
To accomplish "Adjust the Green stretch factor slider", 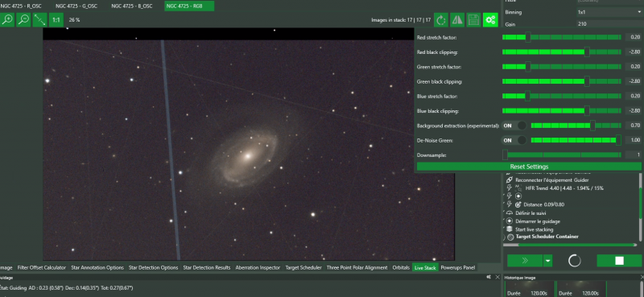I will (x=561, y=67).
